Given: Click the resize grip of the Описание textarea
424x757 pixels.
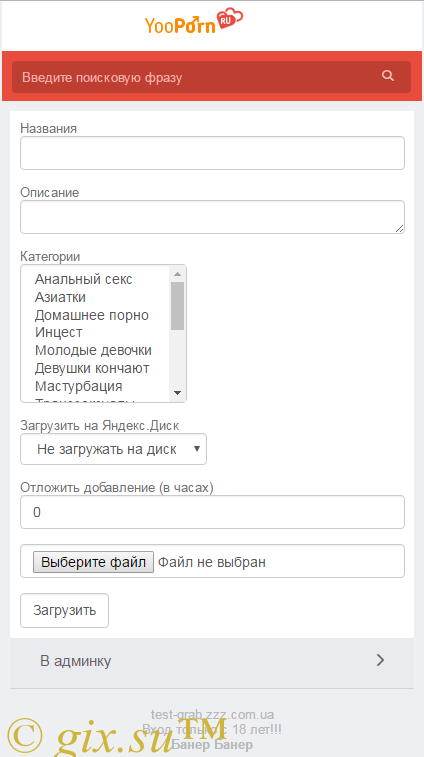Looking at the screenshot, I should coord(399,228).
